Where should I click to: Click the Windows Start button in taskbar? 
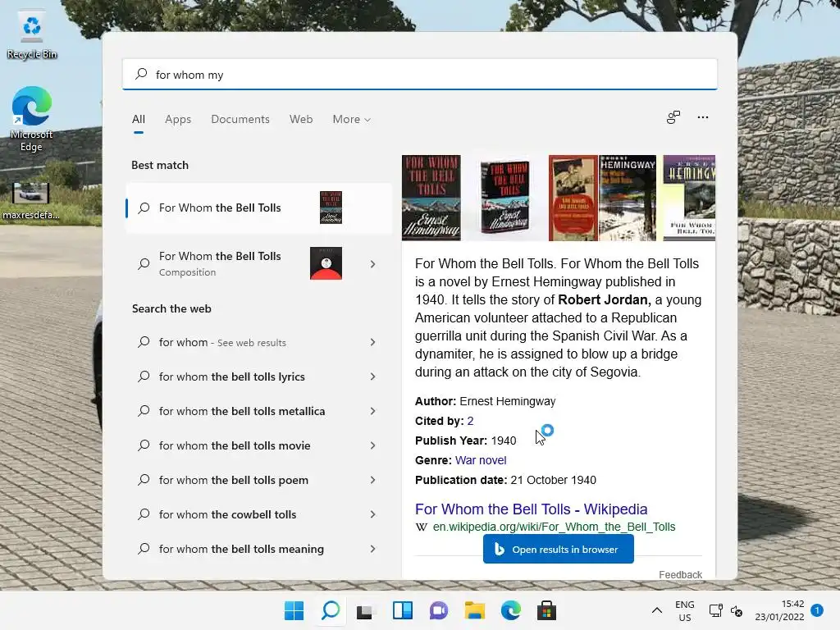coord(294,610)
